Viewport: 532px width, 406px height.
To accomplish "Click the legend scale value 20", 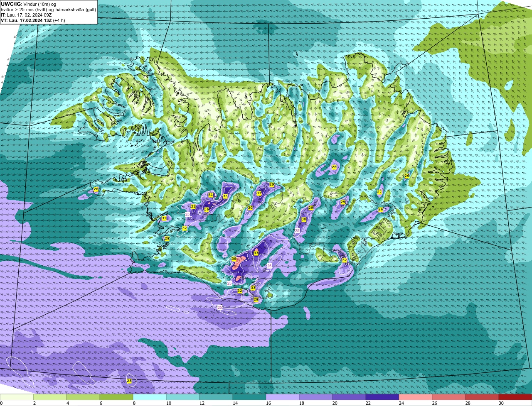I will pos(334,403).
